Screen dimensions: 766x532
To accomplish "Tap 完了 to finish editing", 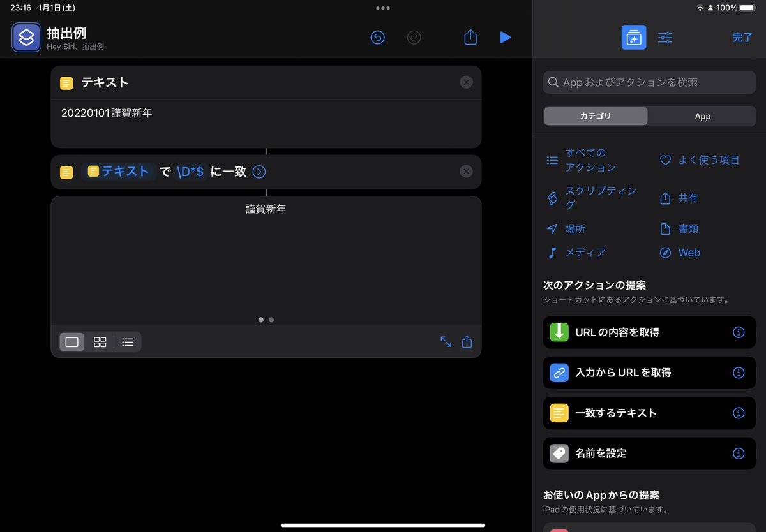I will (742, 38).
